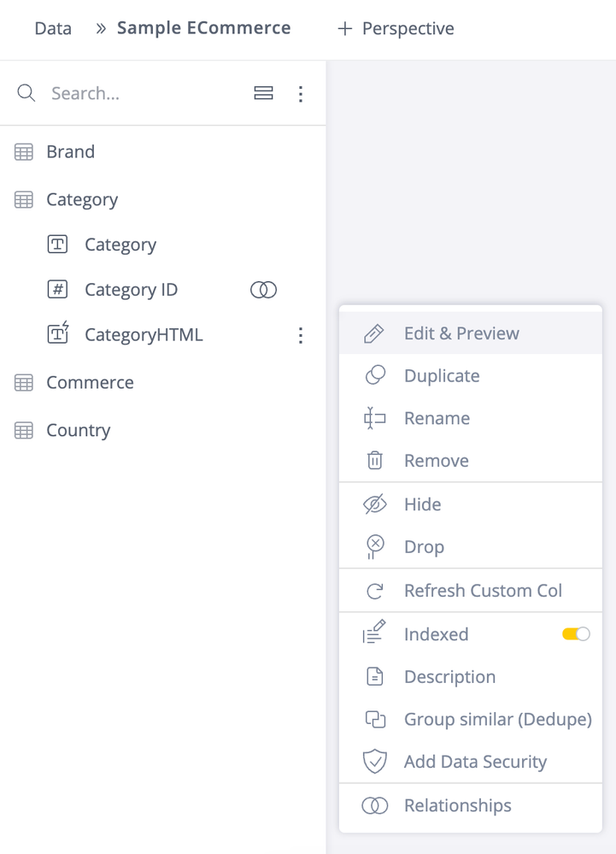Click the Brand table icon
Image resolution: width=616 pixels, height=854 pixels.
click(24, 152)
